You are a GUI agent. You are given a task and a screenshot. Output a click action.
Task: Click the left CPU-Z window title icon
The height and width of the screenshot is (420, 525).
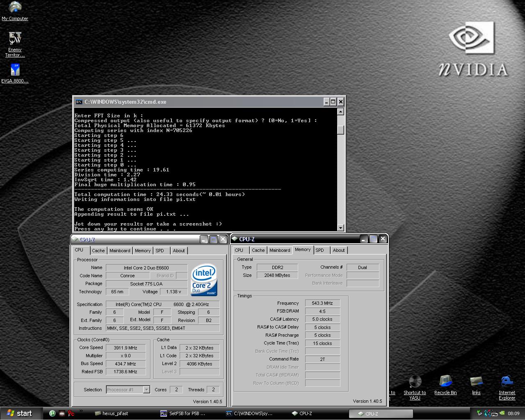click(75, 239)
